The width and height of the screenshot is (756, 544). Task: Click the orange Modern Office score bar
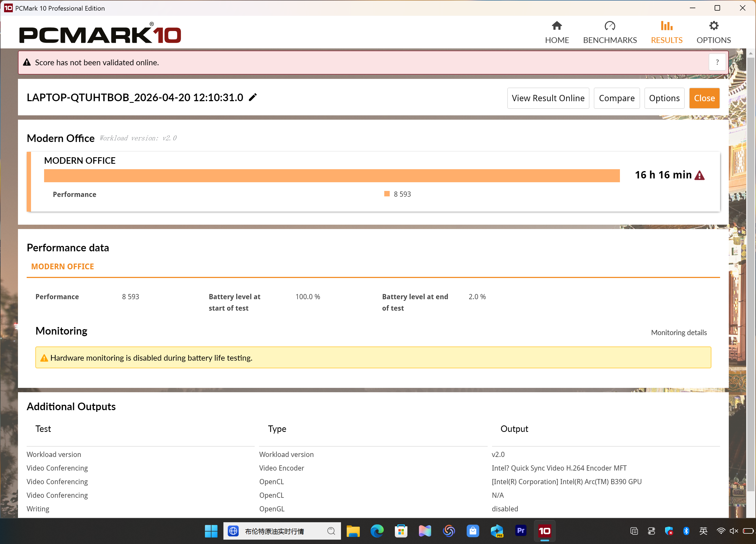point(331,175)
